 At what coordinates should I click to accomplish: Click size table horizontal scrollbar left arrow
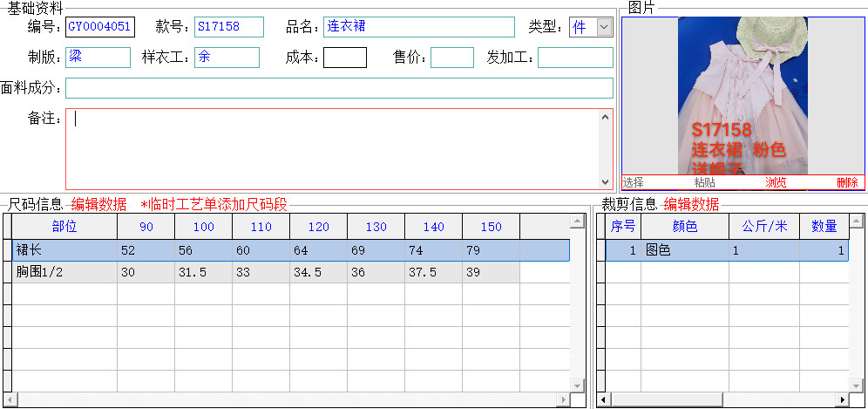[10, 399]
